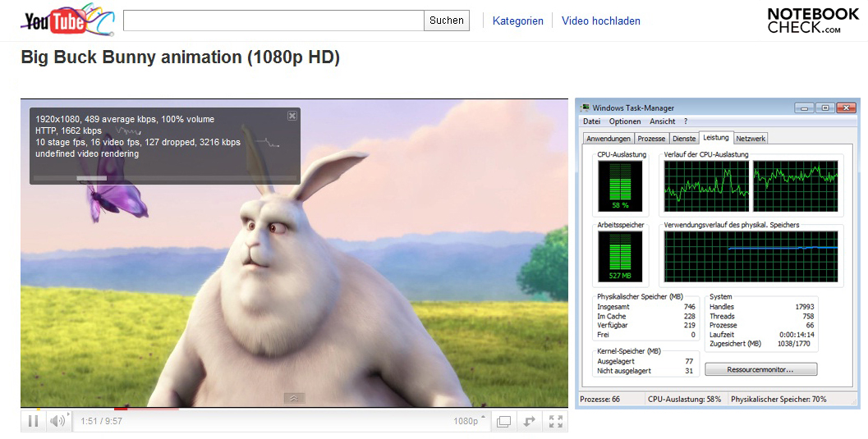868x439 pixels.
Task: Focus the YouTube search field
Action: 273,21
